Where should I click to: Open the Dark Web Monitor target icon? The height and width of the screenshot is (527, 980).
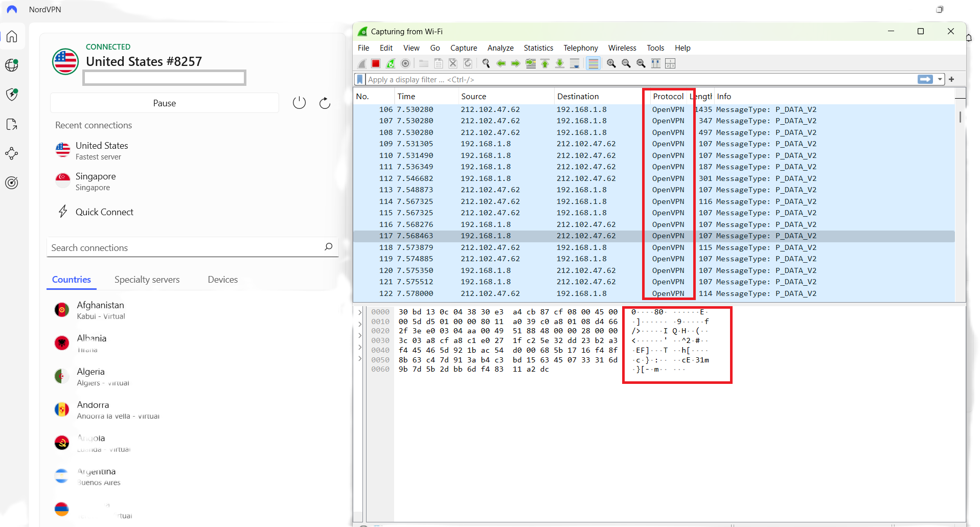point(12,182)
